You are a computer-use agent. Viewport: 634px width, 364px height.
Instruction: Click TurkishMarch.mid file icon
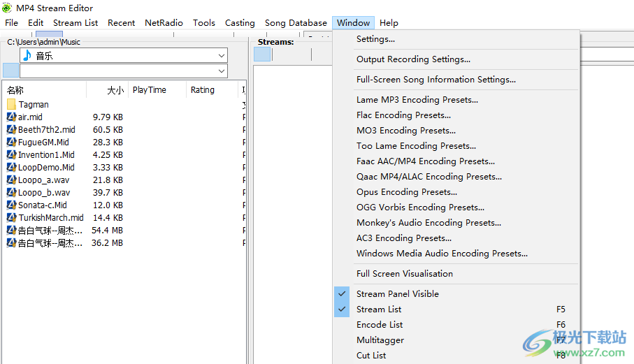pos(11,217)
